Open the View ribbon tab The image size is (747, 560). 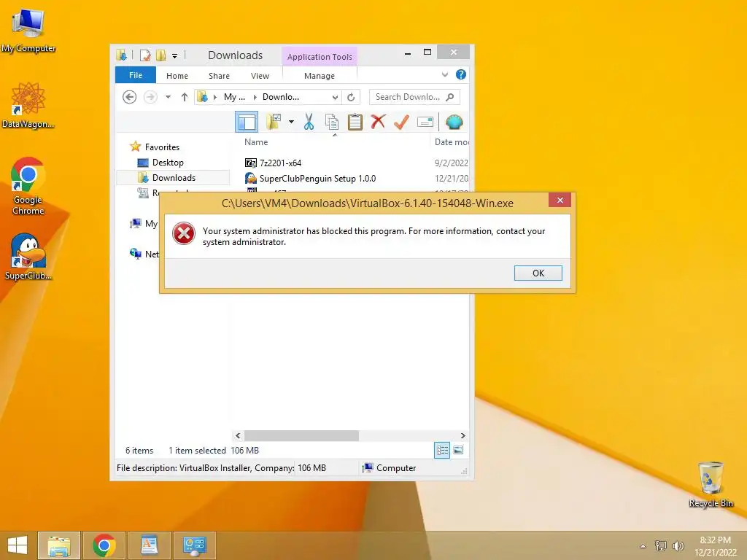click(x=260, y=76)
